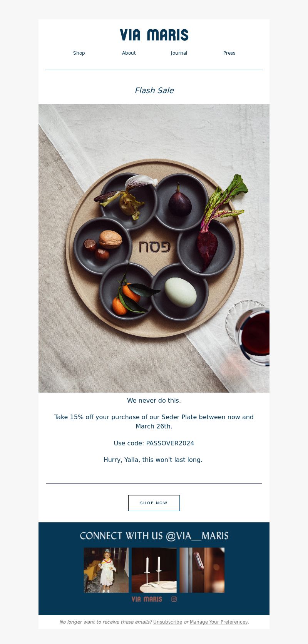308x644 pixels.
Task: Click the Instagram icon in the footer
Action: pos(174,599)
